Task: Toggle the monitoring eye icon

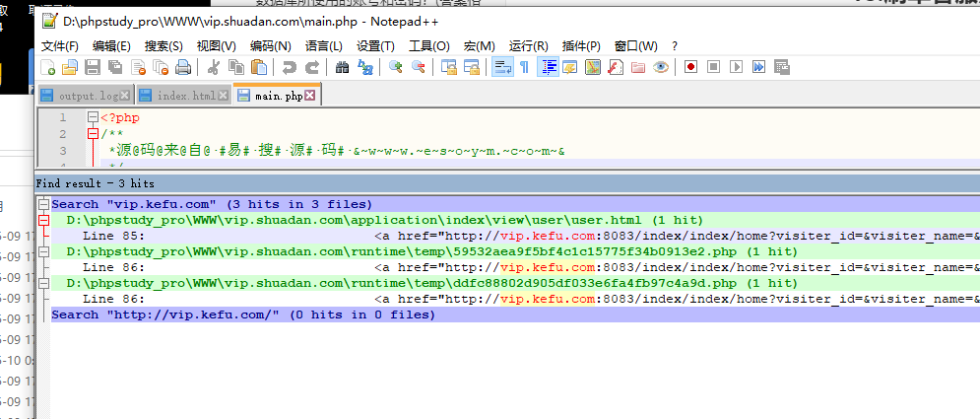Action: click(661, 67)
